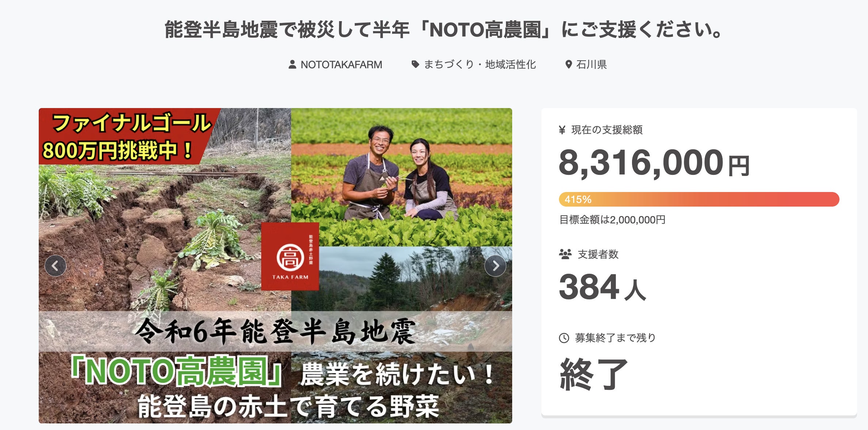Click the 8,316,000円 total support amount
The image size is (868, 430).
(x=654, y=163)
